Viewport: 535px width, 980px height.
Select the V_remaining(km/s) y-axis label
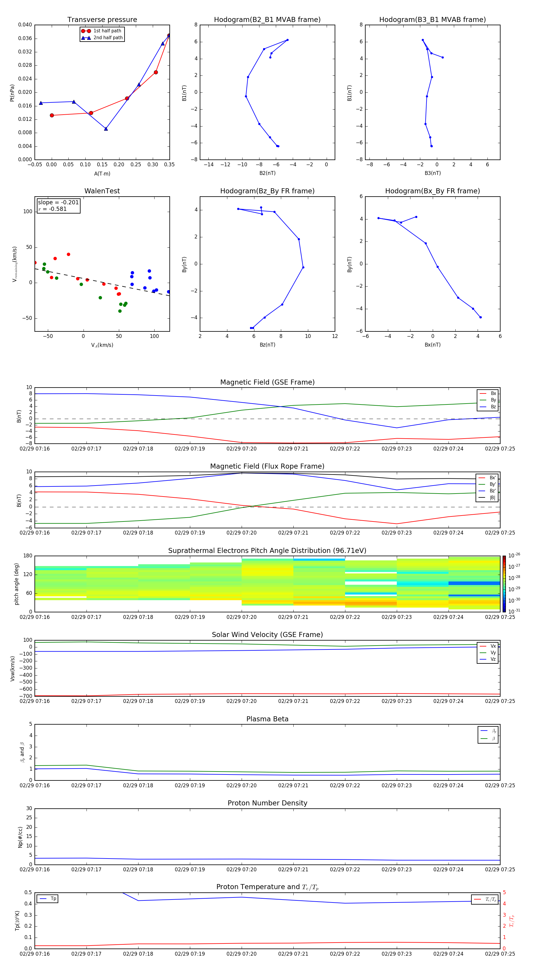pyautogui.click(x=15, y=264)
